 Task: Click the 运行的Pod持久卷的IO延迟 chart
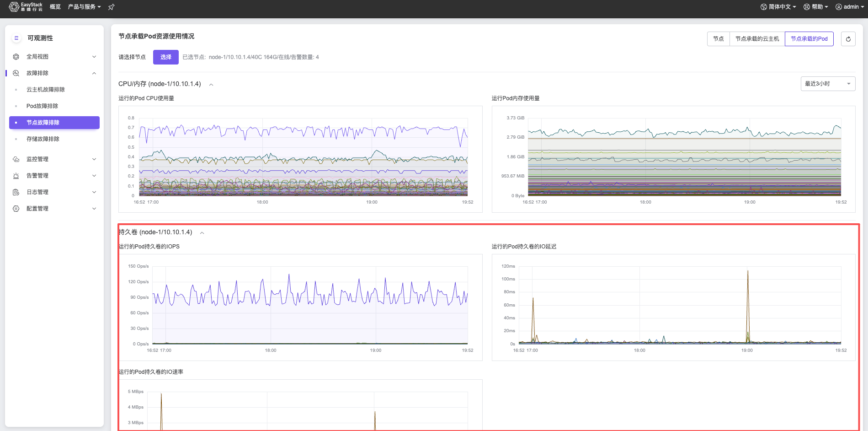pyautogui.click(x=673, y=307)
